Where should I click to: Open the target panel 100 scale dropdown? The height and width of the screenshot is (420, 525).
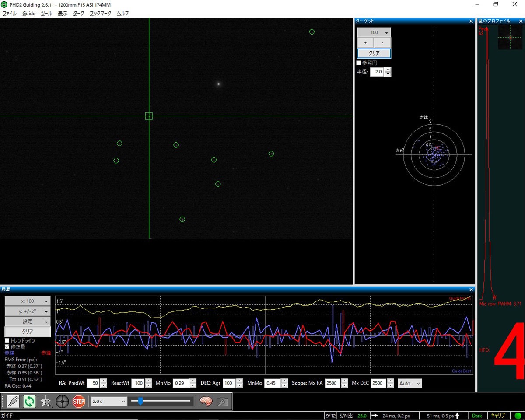tap(374, 32)
